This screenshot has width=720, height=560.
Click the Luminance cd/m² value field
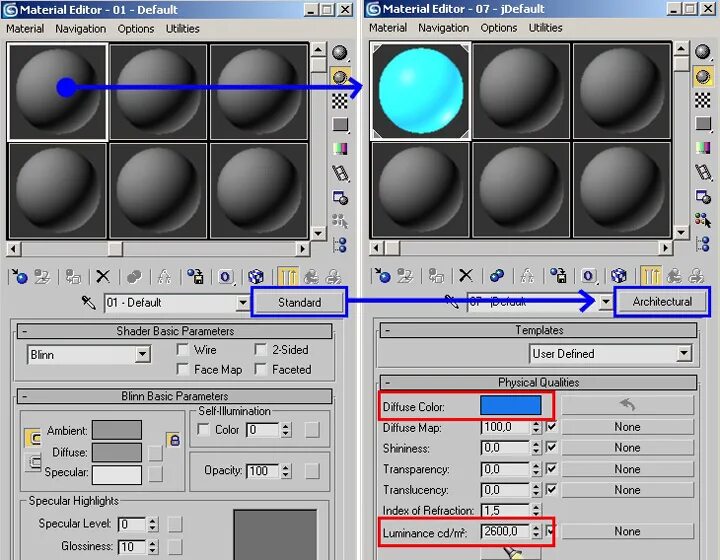point(505,531)
